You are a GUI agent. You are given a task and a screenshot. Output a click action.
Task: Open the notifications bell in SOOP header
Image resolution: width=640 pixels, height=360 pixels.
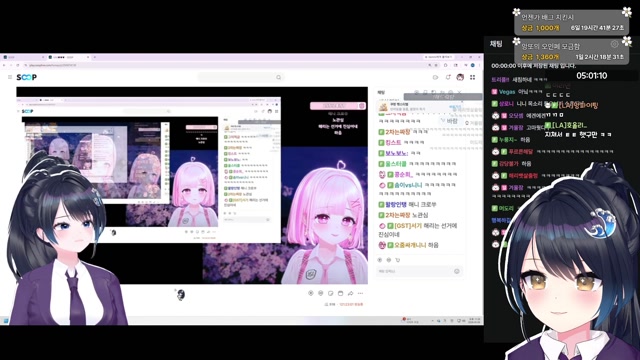point(448,77)
